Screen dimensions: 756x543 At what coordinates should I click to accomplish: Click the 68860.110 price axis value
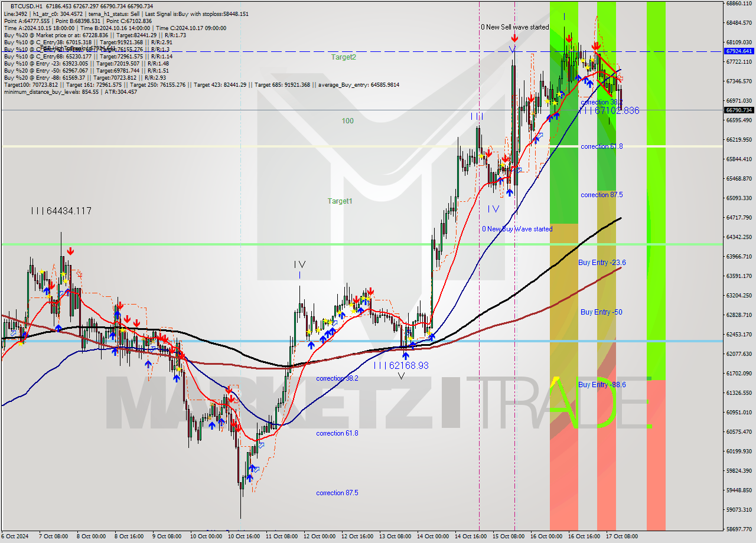click(x=739, y=4)
